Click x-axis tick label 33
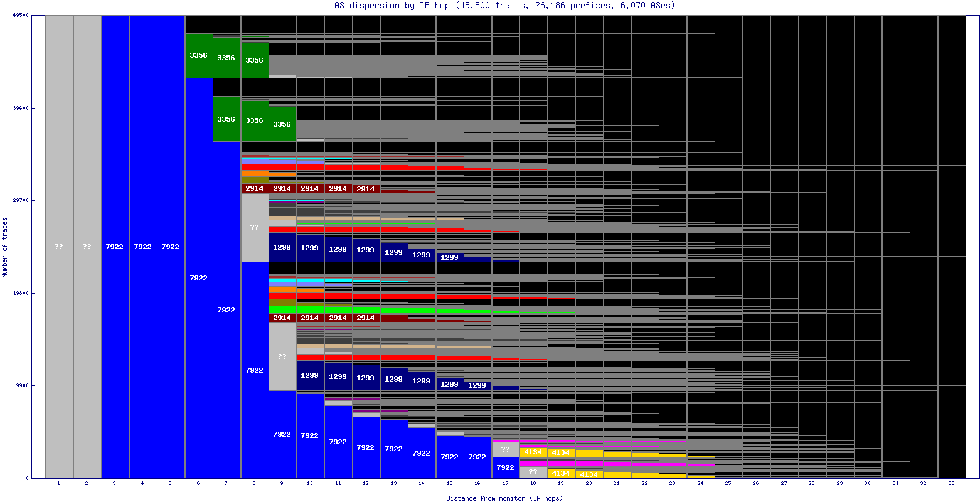Screen dimensions: 980x502 pos(951,484)
